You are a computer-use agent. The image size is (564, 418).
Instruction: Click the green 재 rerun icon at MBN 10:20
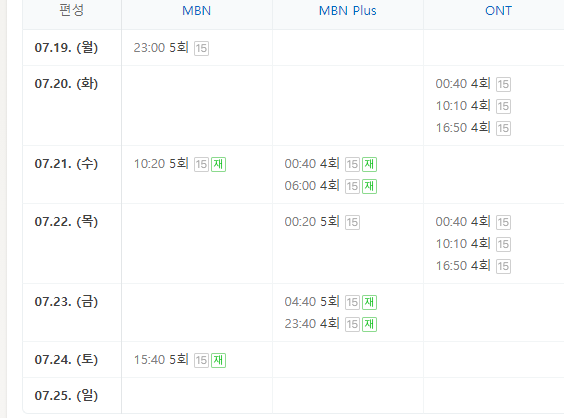218,164
